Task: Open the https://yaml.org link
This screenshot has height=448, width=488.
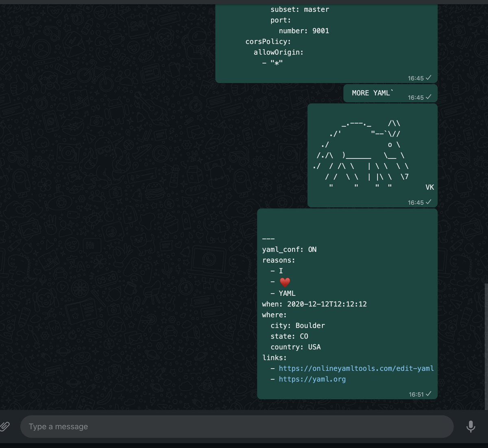Action: tap(312, 379)
